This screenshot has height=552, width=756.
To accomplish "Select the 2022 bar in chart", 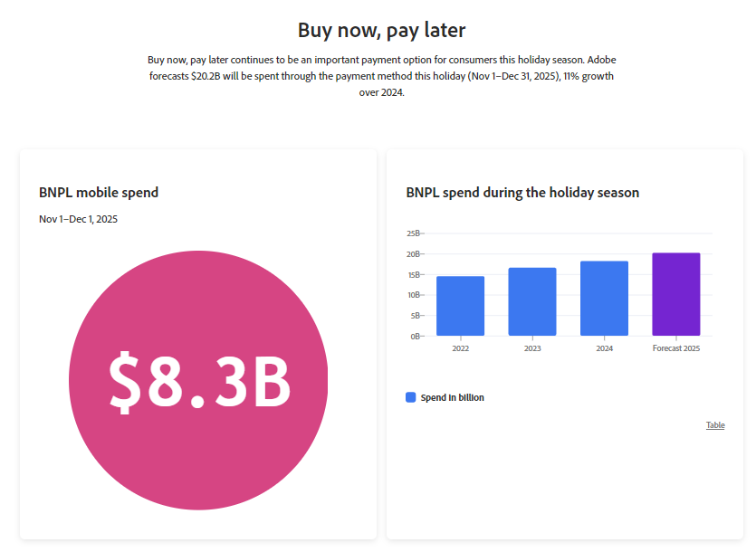I will click(460, 306).
